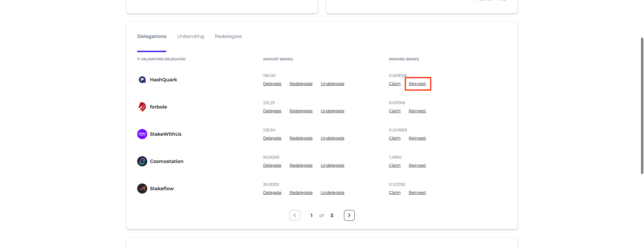Image resolution: width=644 pixels, height=248 pixels.
Task: Delegate more to Stakeflow
Action: [272, 192]
